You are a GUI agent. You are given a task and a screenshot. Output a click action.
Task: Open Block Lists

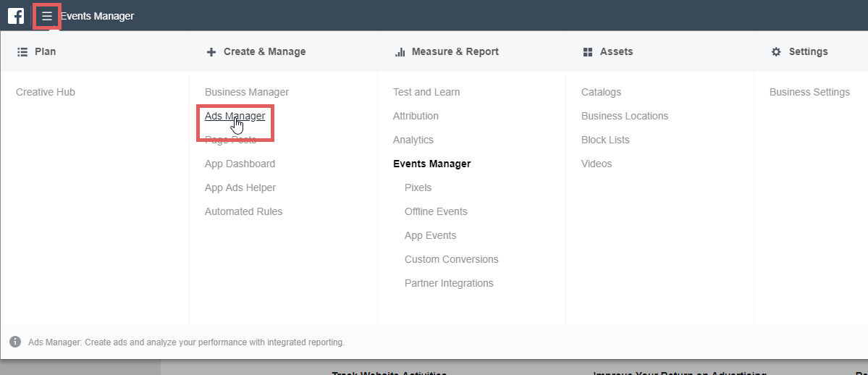(605, 140)
